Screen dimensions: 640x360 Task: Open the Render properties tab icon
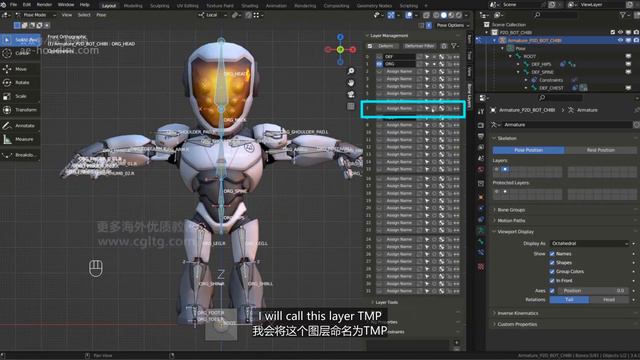(481, 125)
